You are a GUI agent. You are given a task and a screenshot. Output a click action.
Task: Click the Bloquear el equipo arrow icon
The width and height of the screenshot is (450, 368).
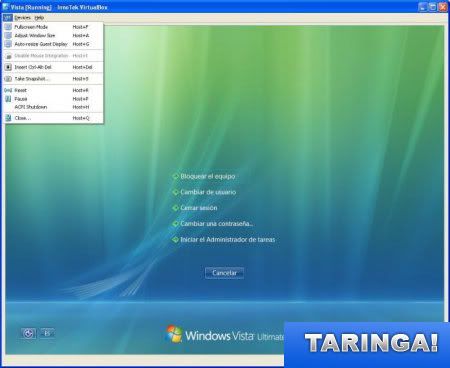[175, 176]
